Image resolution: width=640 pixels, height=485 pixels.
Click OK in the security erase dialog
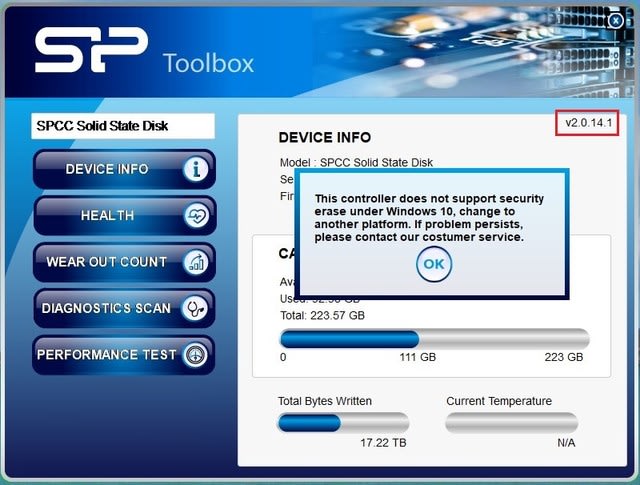click(434, 264)
